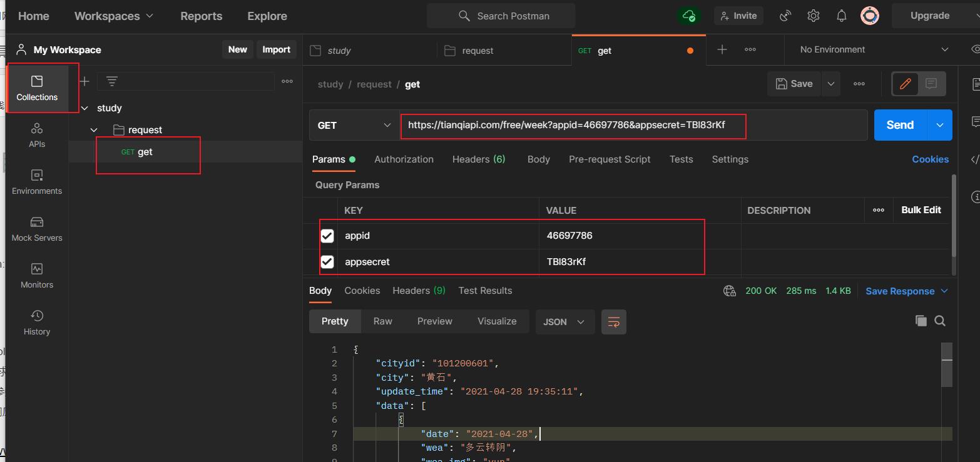This screenshot has height=462, width=980.
Task: Click the Bulk Edit link
Action: (921, 210)
